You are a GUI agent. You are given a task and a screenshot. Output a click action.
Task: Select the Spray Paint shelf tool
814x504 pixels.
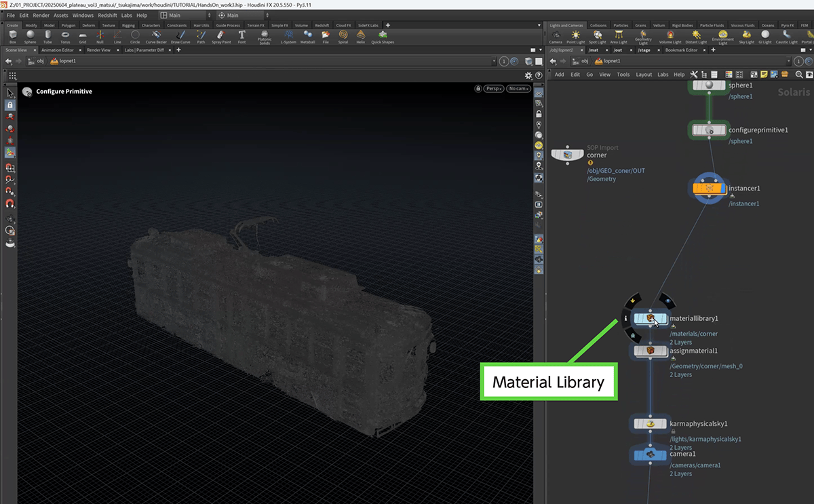click(220, 36)
